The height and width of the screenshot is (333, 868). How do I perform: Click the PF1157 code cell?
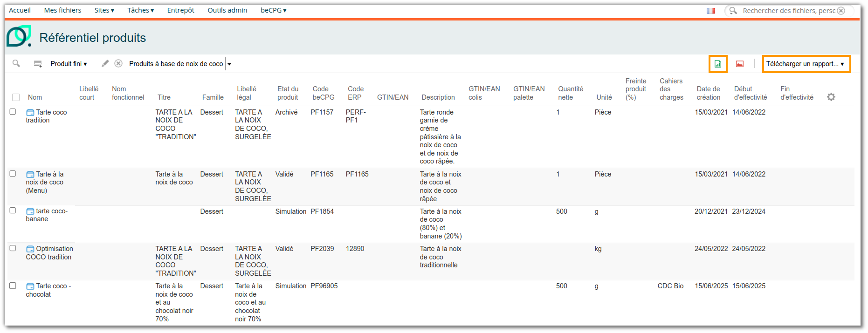tap(322, 112)
